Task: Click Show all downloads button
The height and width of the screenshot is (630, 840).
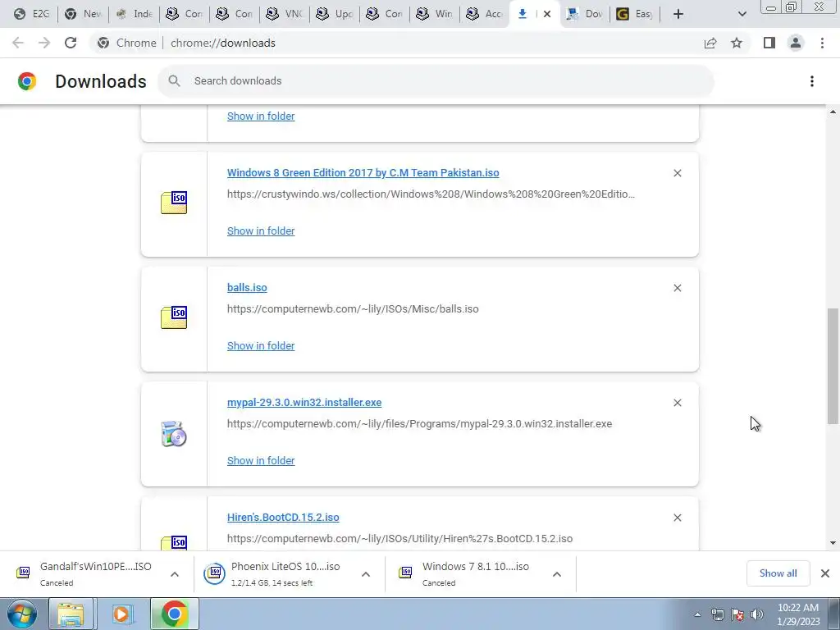Action: pos(778,573)
